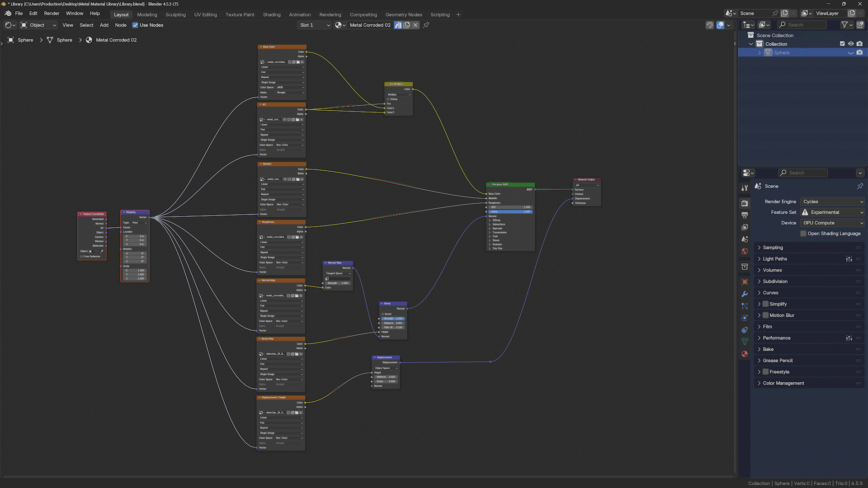The width and height of the screenshot is (868, 488).
Task: Enable Open Shading Language checkbox
Action: tap(803, 234)
